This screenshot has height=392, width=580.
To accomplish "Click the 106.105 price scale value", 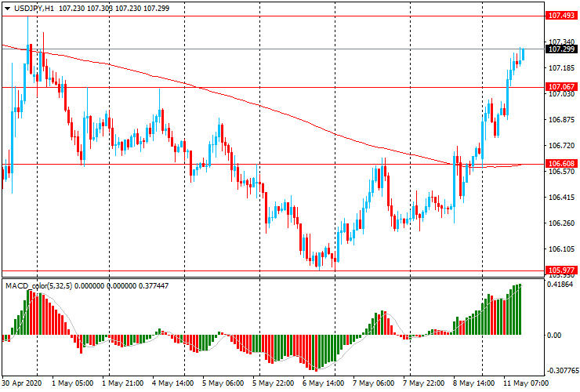I will click(561, 249).
